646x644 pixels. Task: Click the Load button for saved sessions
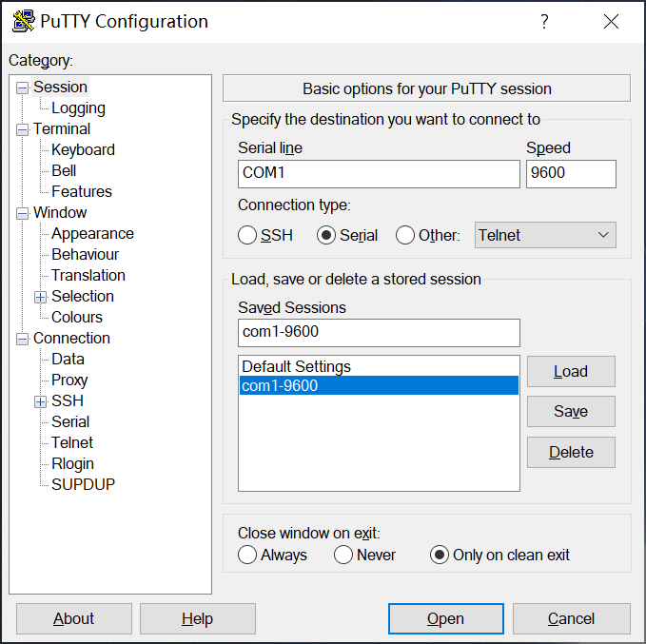click(571, 371)
